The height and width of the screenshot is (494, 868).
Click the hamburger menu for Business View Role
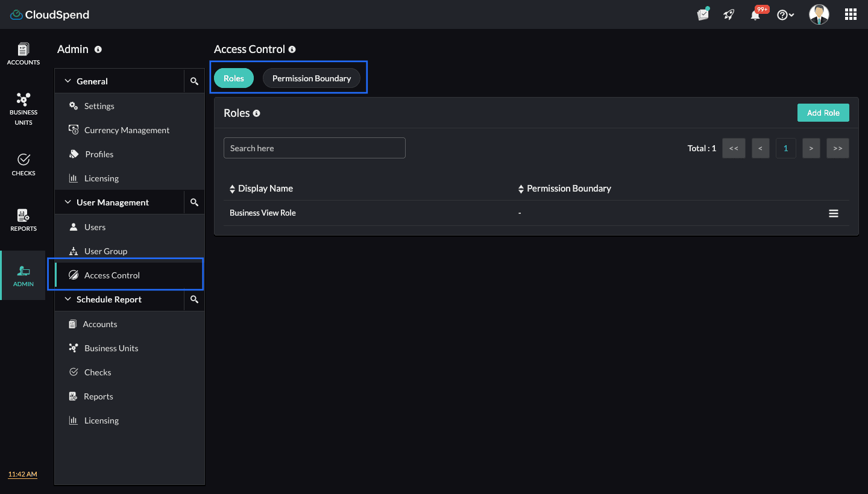click(x=834, y=213)
